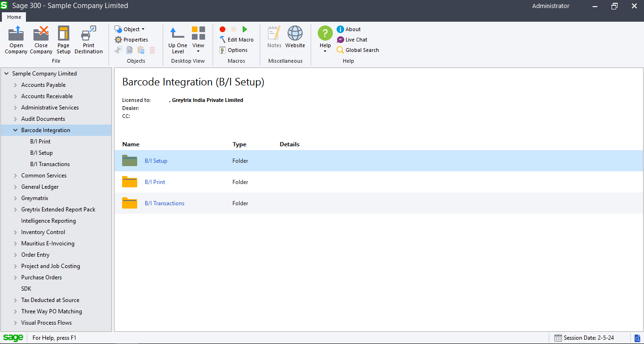Visit the Sage Website
Screen dimensions: 644x344
click(x=295, y=37)
